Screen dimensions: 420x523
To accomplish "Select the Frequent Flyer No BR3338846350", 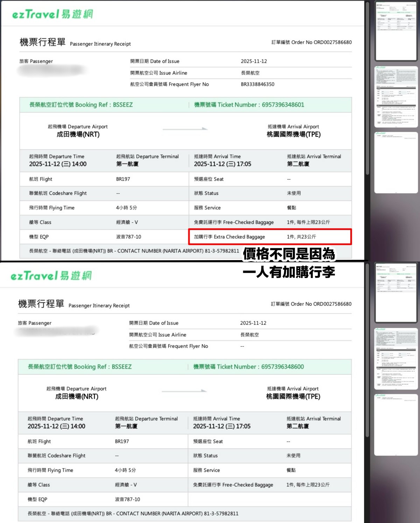I will (x=258, y=84).
